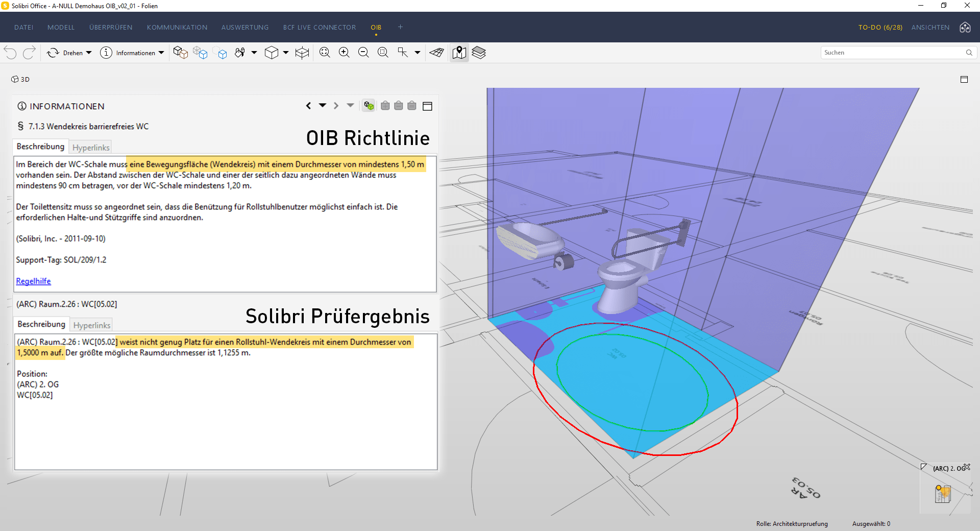Click the Redo arrow icon
Screen dimensions: 980x531
29,53
